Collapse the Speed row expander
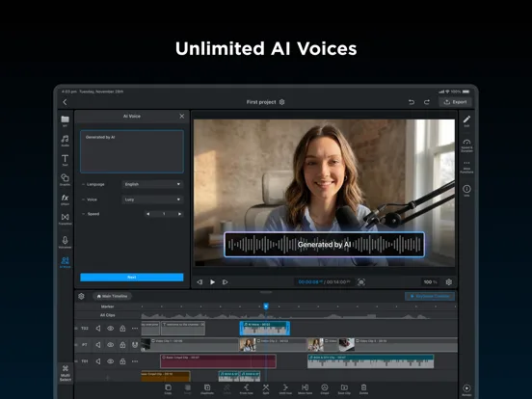 (x=83, y=214)
